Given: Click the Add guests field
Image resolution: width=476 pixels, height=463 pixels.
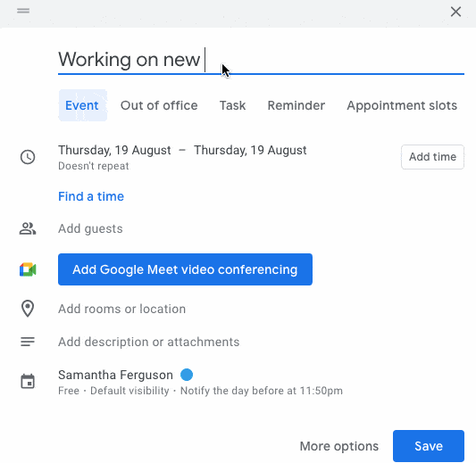Looking at the screenshot, I should pyautogui.click(x=90, y=228).
